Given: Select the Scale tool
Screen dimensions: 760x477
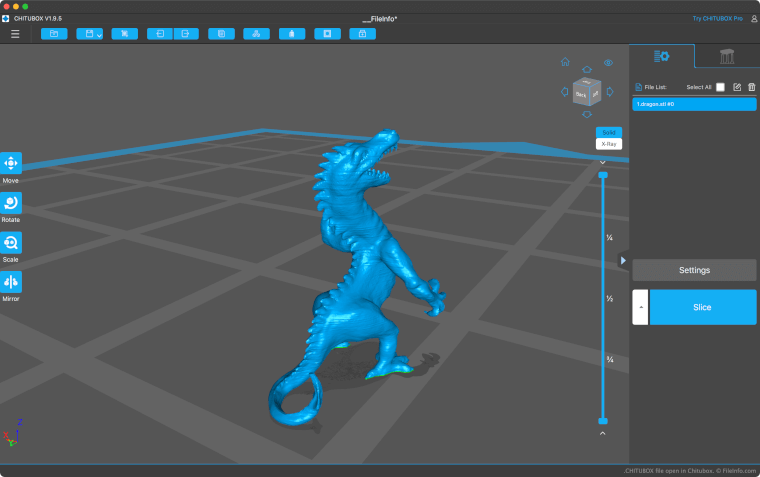Looking at the screenshot, I should pos(11,242).
